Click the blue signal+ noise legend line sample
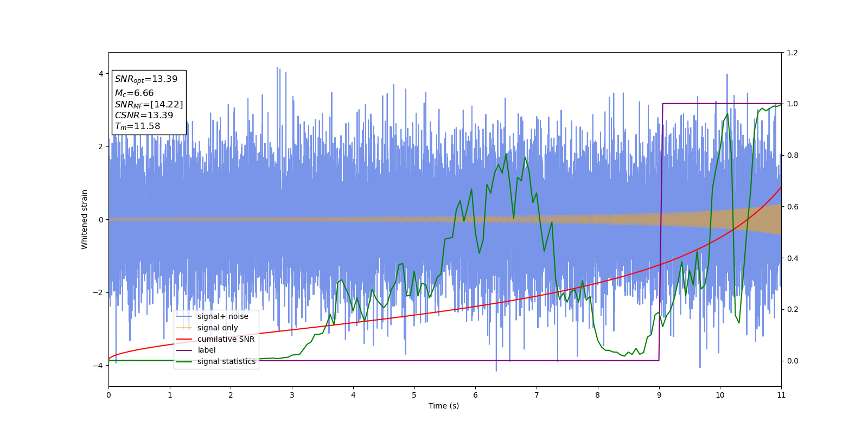 [184, 317]
